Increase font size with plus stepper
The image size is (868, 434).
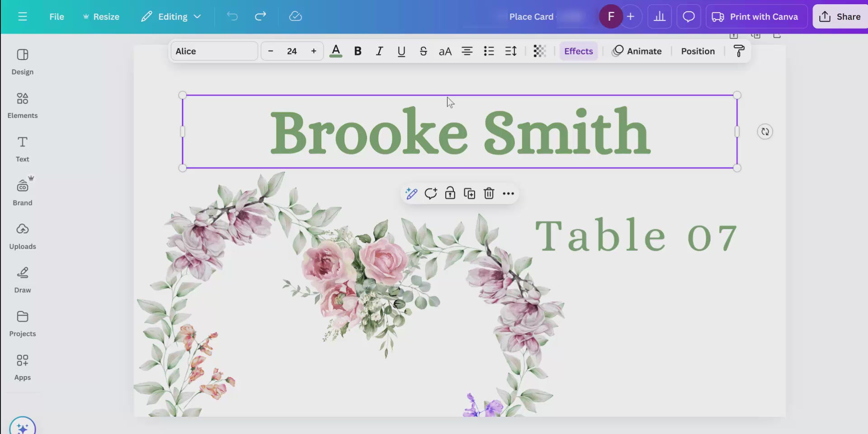tap(314, 51)
